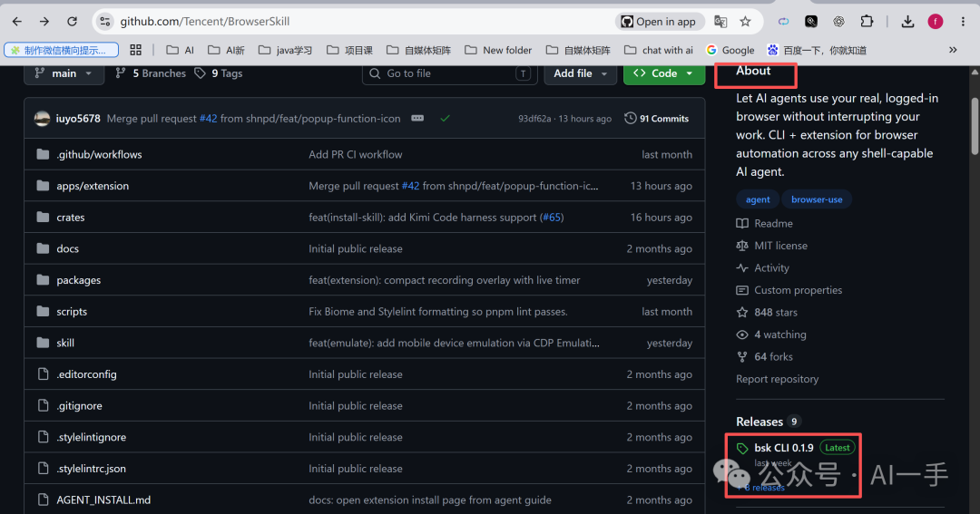Click the agent topic tag

pos(758,199)
